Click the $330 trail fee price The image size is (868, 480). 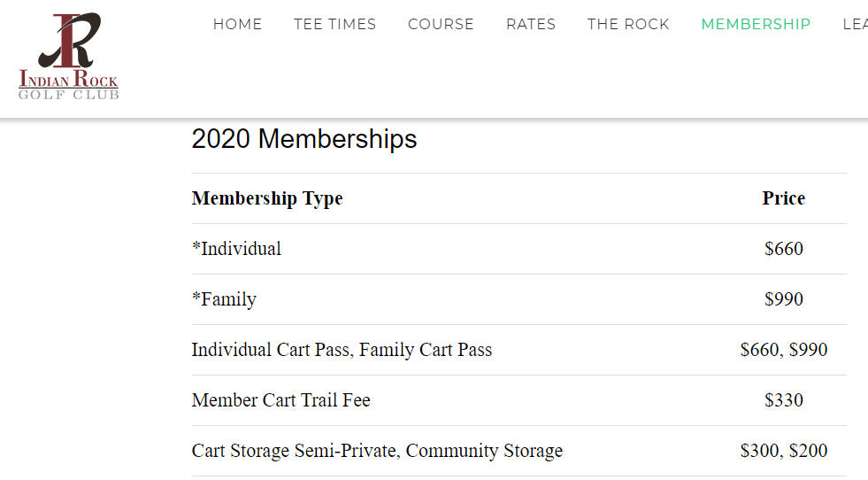pos(783,400)
